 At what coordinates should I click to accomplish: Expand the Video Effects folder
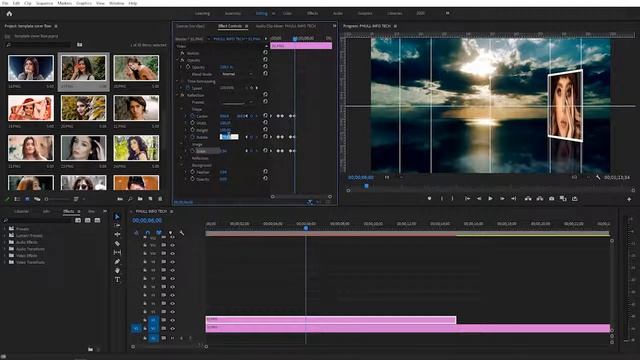pos(5,256)
